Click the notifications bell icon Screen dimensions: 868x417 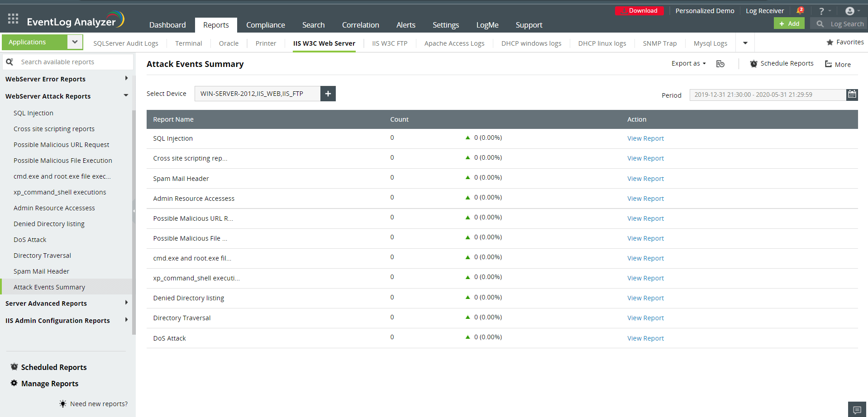(x=800, y=11)
